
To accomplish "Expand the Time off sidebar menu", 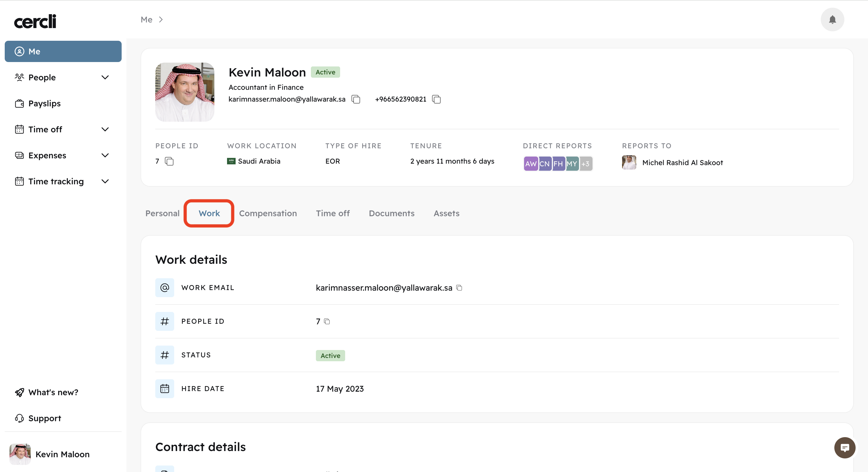I will click(105, 129).
